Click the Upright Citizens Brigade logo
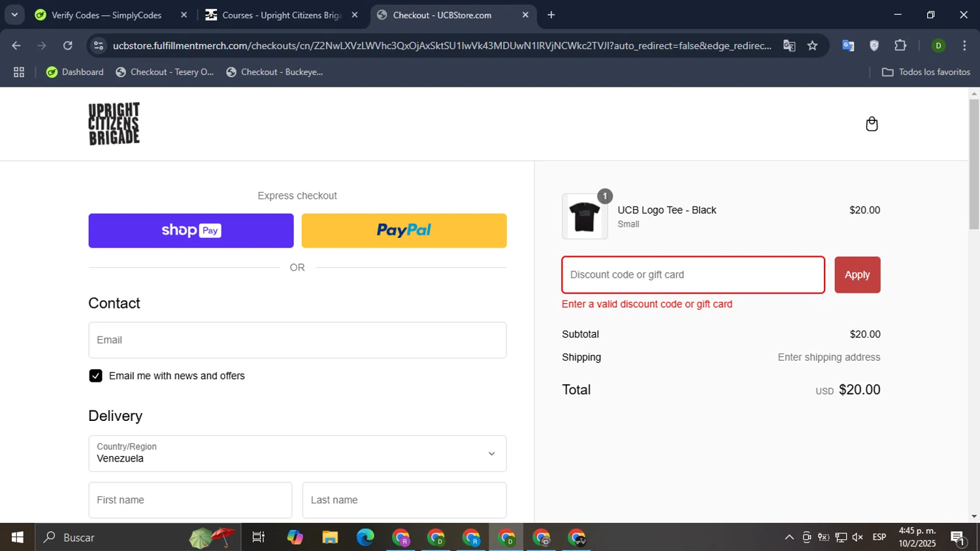Screen dimensions: 980x551 coord(114,124)
